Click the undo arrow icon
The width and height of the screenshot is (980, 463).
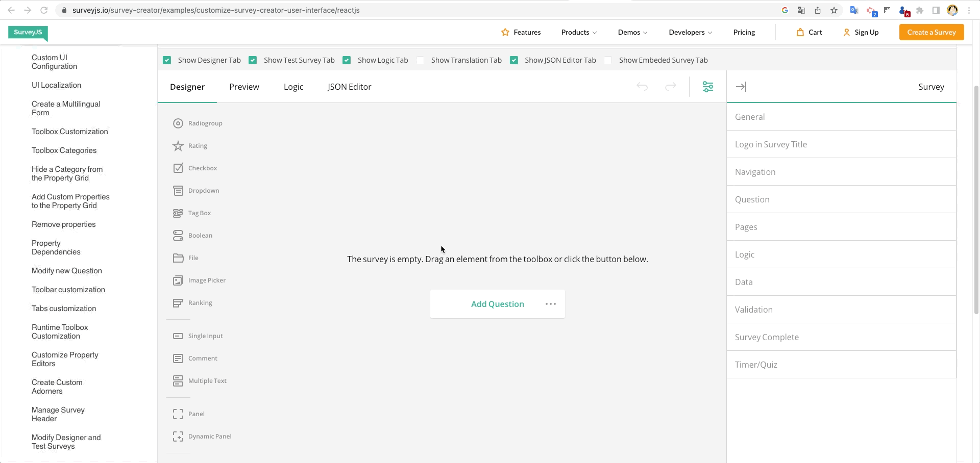click(642, 87)
